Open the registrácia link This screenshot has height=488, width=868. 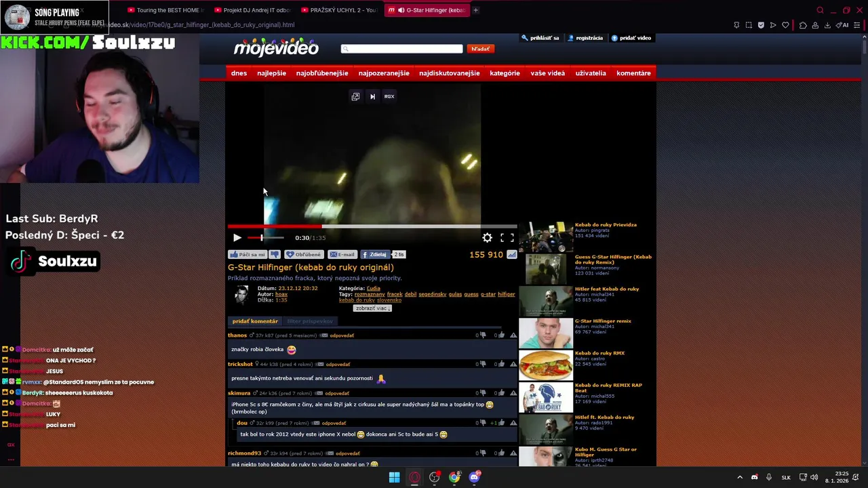586,38
